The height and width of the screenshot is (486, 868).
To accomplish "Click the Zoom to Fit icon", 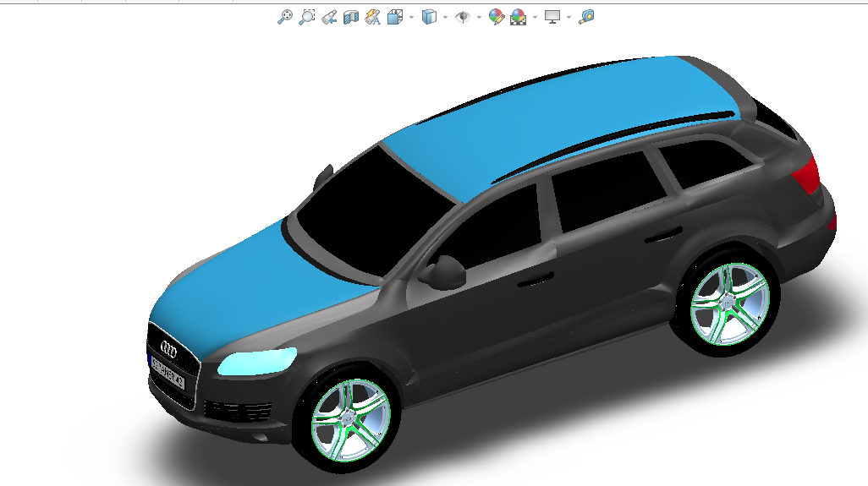I will click(284, 17).
